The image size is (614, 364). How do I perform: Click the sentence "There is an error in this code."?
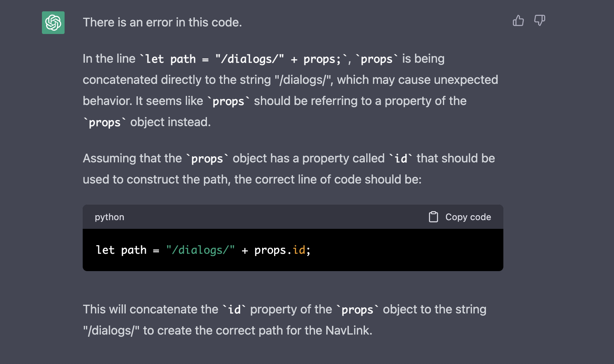[x=162, y=22]
